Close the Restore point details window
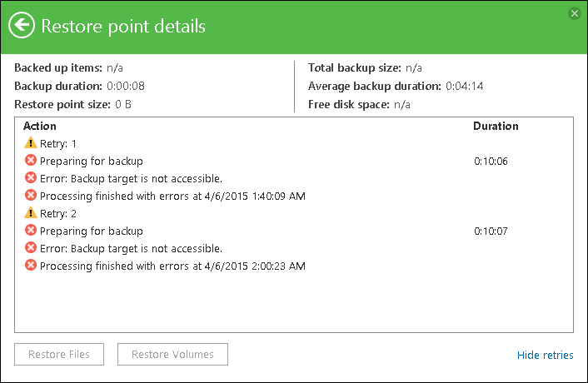The height and width of the screenshot is (383, 588). pyautogui.click(x=575, y=13)
